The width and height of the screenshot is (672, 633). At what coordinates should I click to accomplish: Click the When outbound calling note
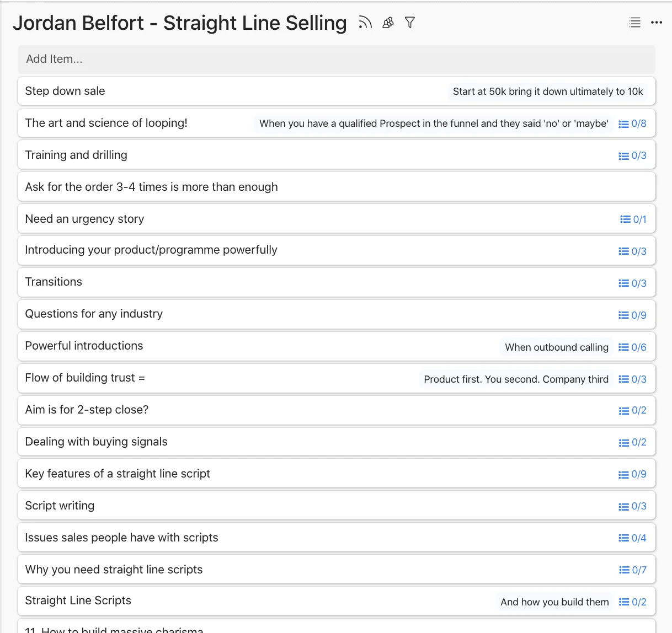tap(557, 347)
